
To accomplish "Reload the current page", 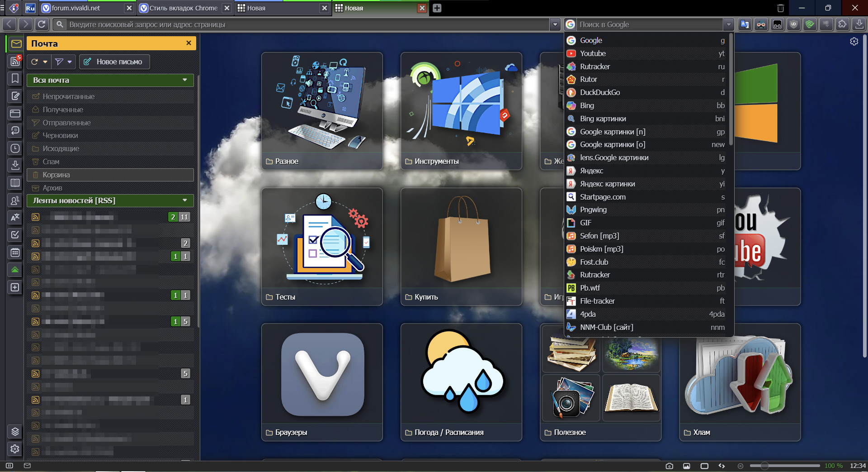I will pyautogui.click(x=42, y=24).
